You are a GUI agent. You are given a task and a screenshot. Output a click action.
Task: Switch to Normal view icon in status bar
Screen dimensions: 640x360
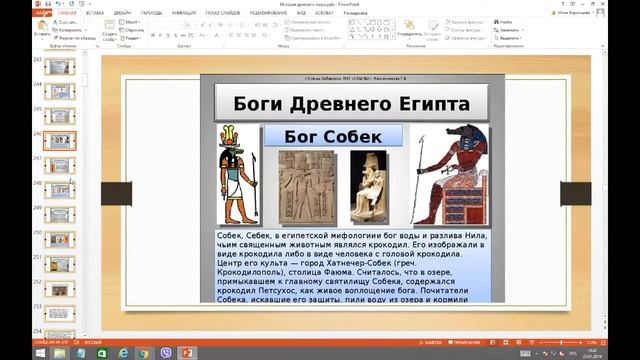click(x=493, y=342)
